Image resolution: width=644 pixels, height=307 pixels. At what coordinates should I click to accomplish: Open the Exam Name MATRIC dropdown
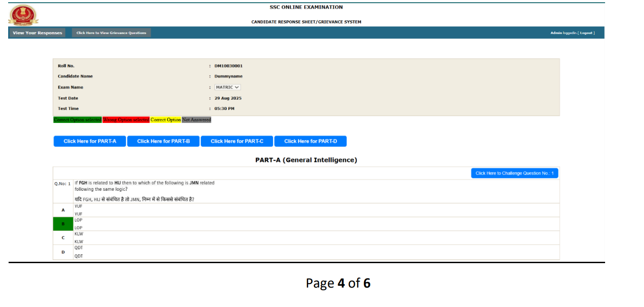pyautogui.click(x=228, y=87)
